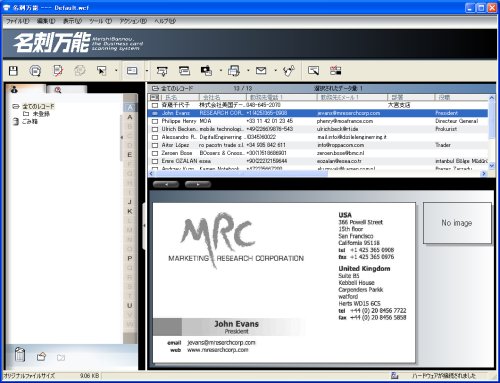Screen dimensions: 500x383
Task: Jump to letter J in alphabet index
Action: click(x=130, y=202)
